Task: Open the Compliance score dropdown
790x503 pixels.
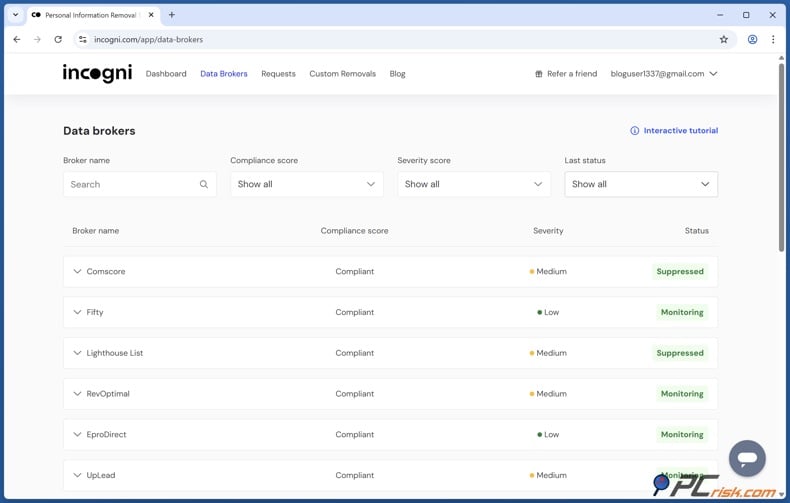Action: (x=306, y=184)
